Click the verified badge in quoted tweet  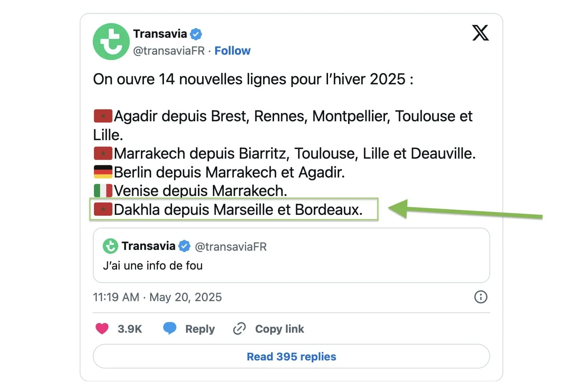tap(184, 246)
